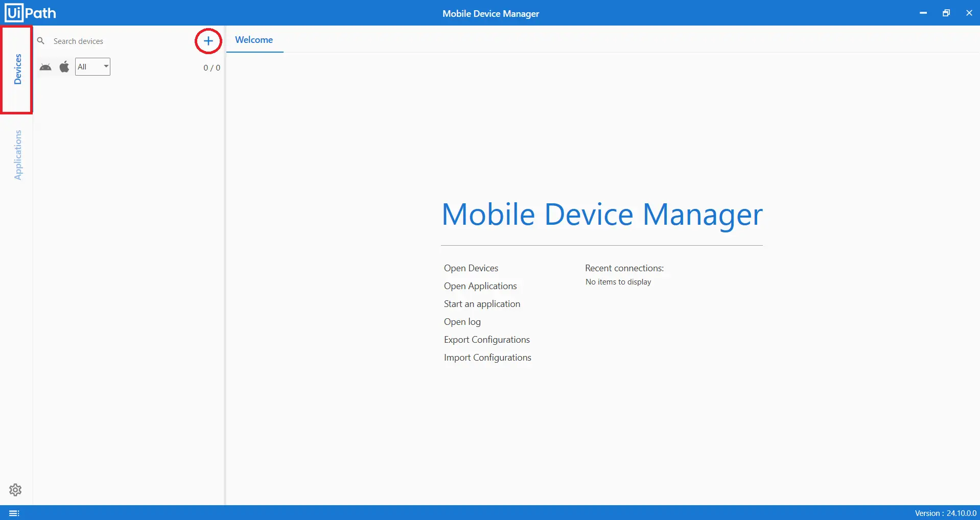
Task: Click the Open Applications link
Action: [480, 286]
